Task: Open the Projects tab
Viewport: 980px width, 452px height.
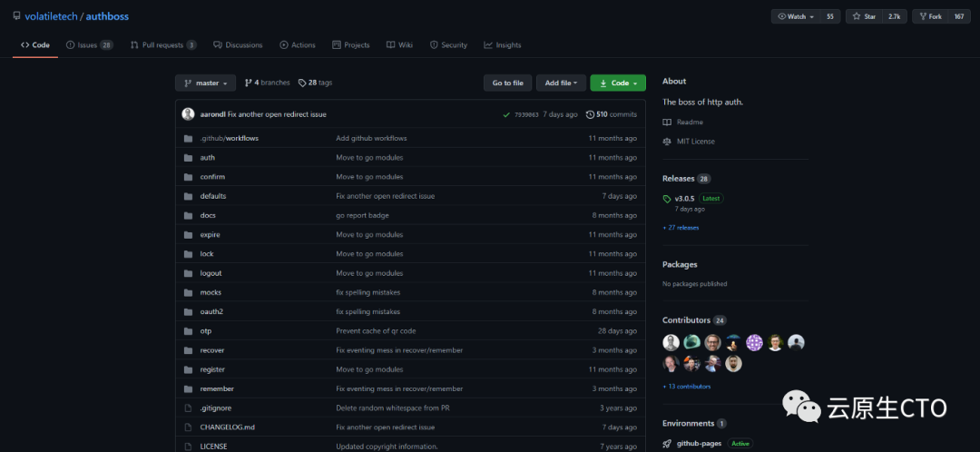Action: [351, 45]
